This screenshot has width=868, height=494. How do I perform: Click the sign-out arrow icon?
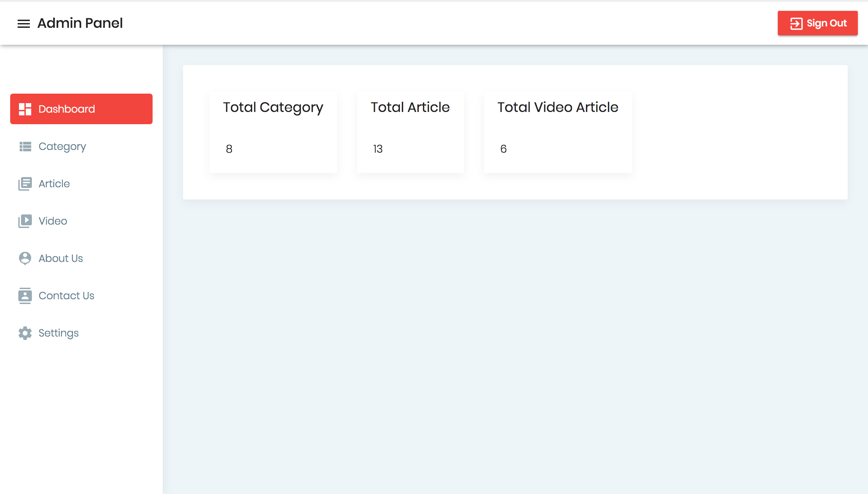coord(796,23)
